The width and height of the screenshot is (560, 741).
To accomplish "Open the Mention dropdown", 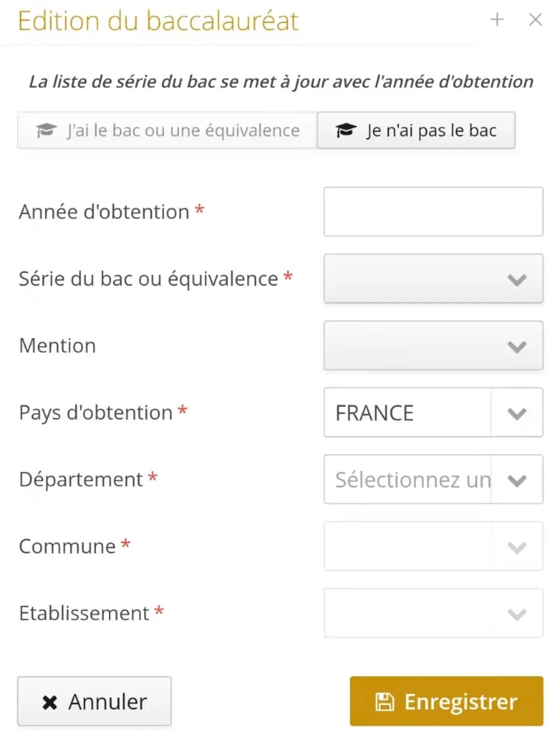I will pos(433,345).
